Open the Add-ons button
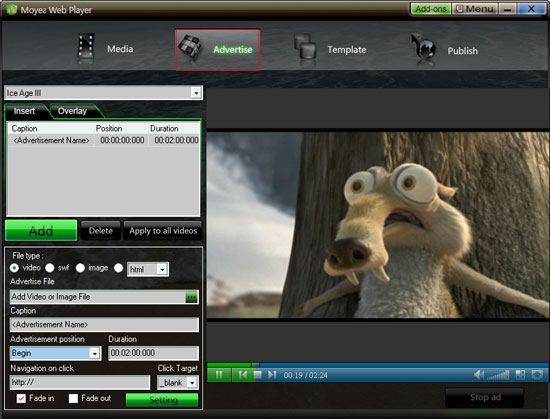Image resolution: width=550 pixels, height=419 pixels. [431, 9]
